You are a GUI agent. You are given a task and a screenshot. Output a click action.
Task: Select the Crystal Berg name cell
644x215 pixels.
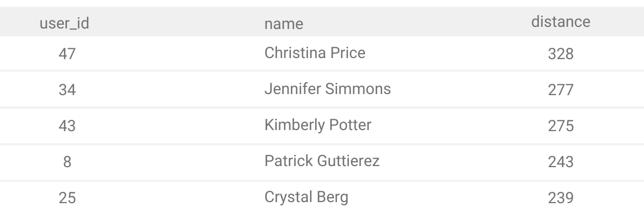click(x=306, y=197)
